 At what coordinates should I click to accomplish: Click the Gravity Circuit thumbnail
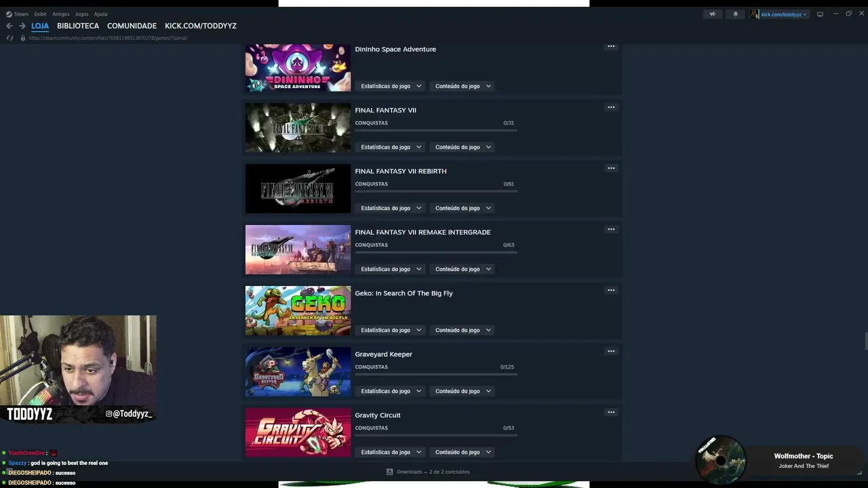[298, 432]
